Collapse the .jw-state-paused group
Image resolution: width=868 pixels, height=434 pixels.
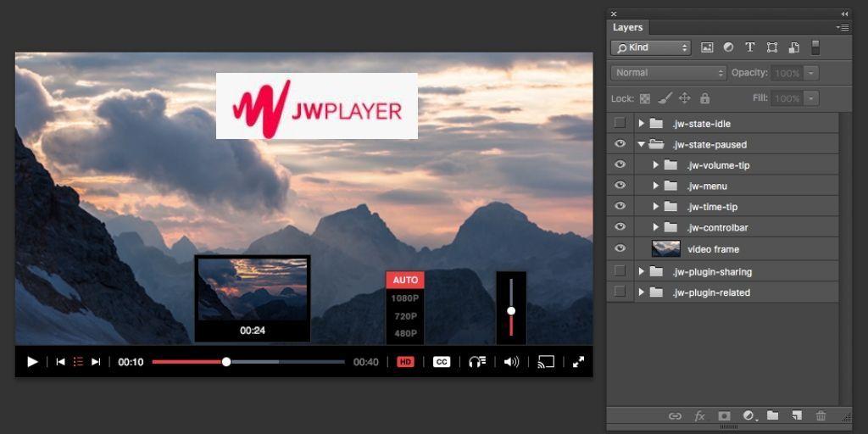[642, 144]
